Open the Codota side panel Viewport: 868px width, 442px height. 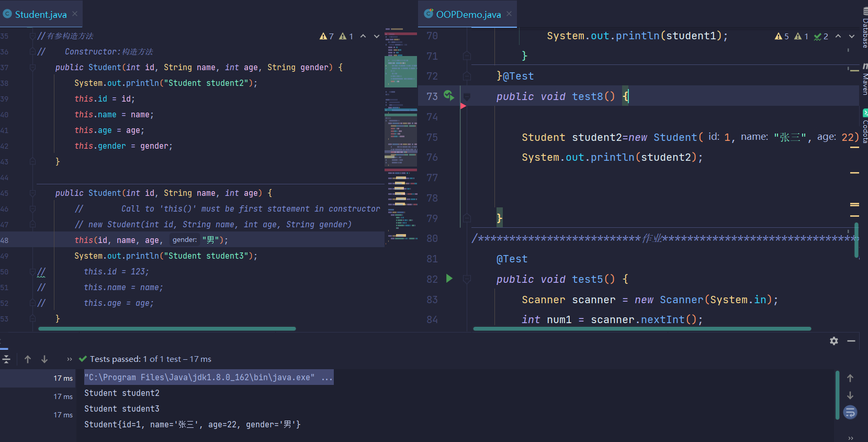point(865,127)
